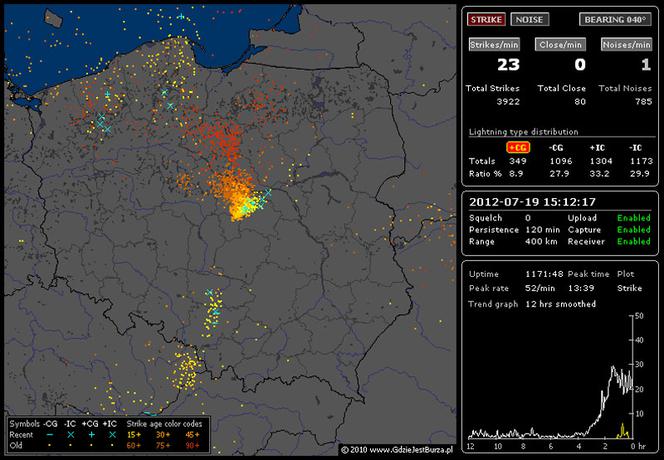The width and height of the screenshot is (664, 460).
Task: Click the 30+ strike age color code
Action: click(x=163, y=435)
